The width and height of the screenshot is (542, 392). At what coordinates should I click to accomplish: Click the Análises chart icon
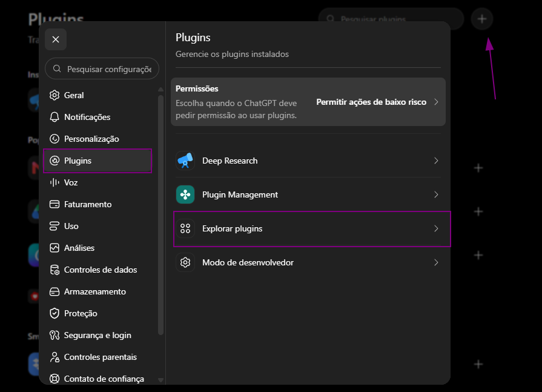55,248
